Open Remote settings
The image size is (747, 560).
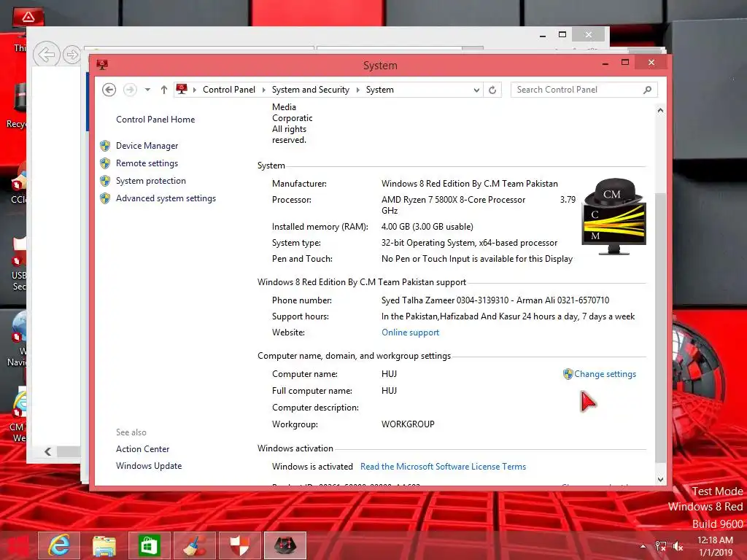[147, 163]
